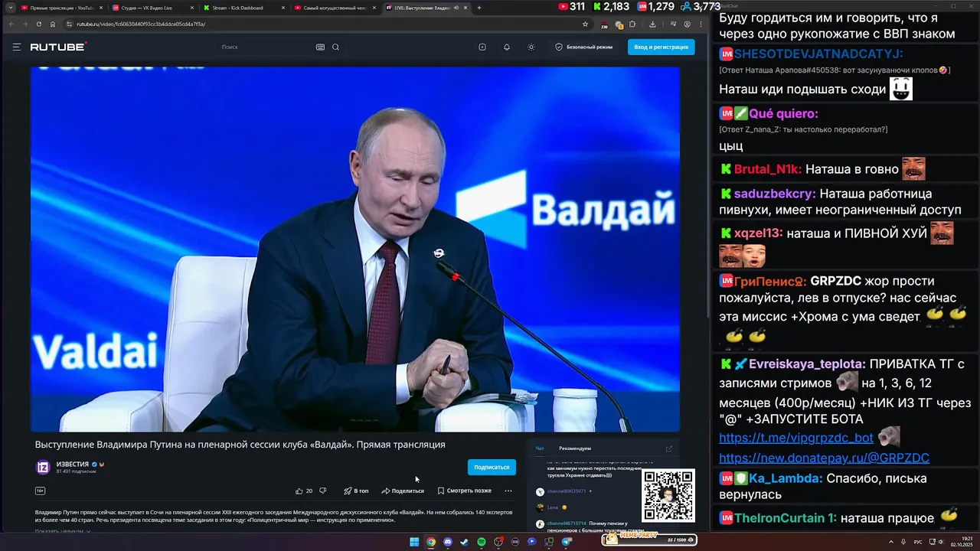Open Chrome from the taskbar
The image size is (980, 551).
[x=431, y=542]
